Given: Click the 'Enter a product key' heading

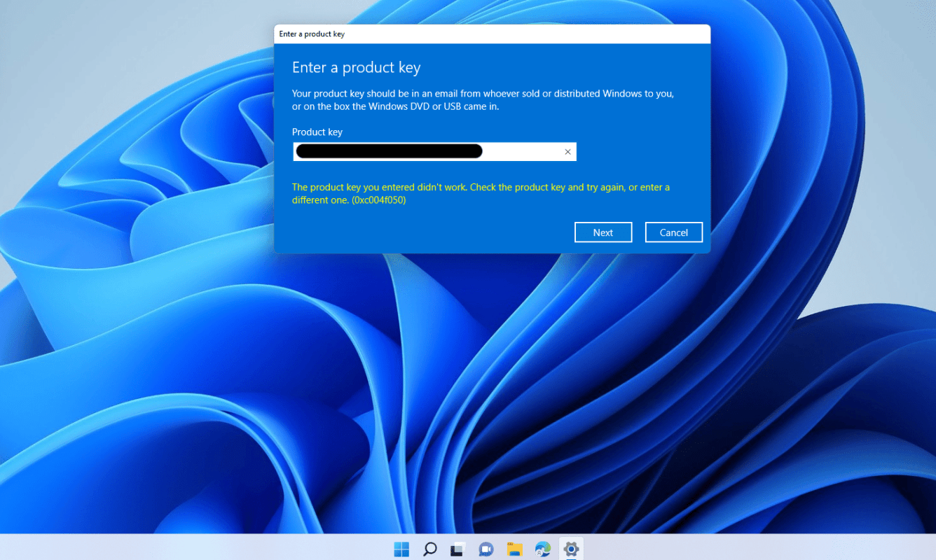Looking at the screenshot, I should pyautogui.click(x=356, y=68).
